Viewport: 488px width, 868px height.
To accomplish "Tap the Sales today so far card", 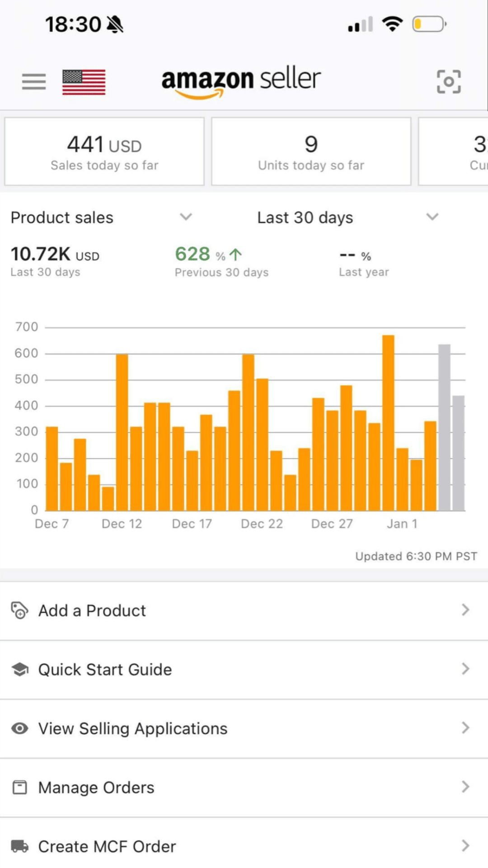I will tap(104, 151).
